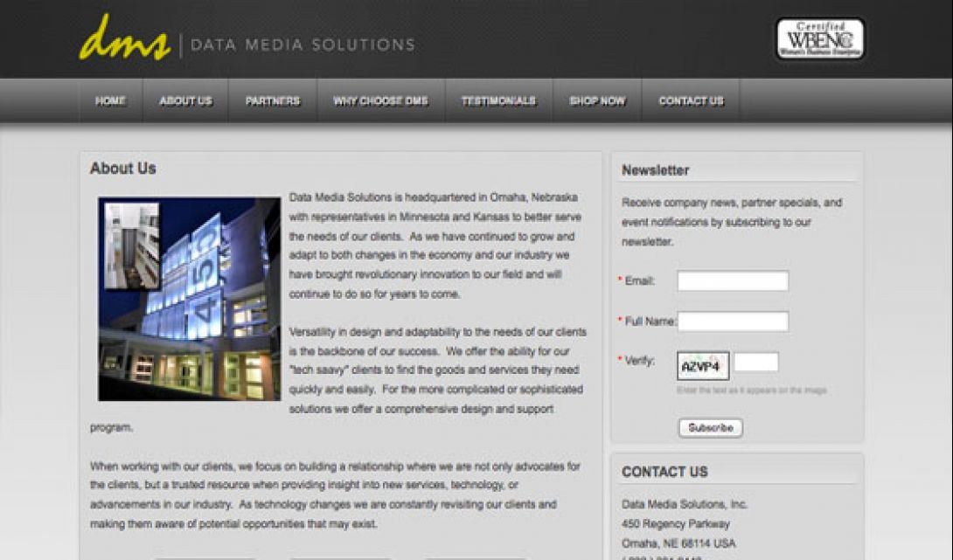Submit newsletter with Subscribe button
This screenshot has width=953, height=560.
pos(711,427)
